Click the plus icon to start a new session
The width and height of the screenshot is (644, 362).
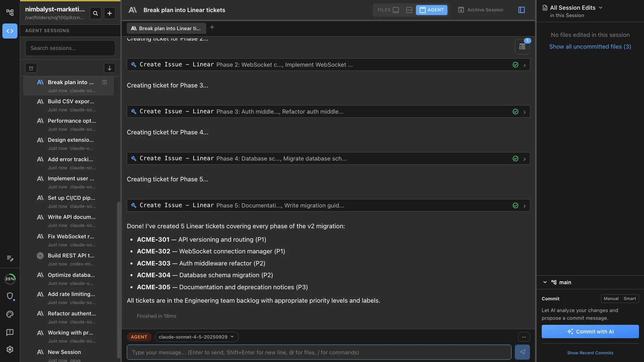click(x=110, y=13)
